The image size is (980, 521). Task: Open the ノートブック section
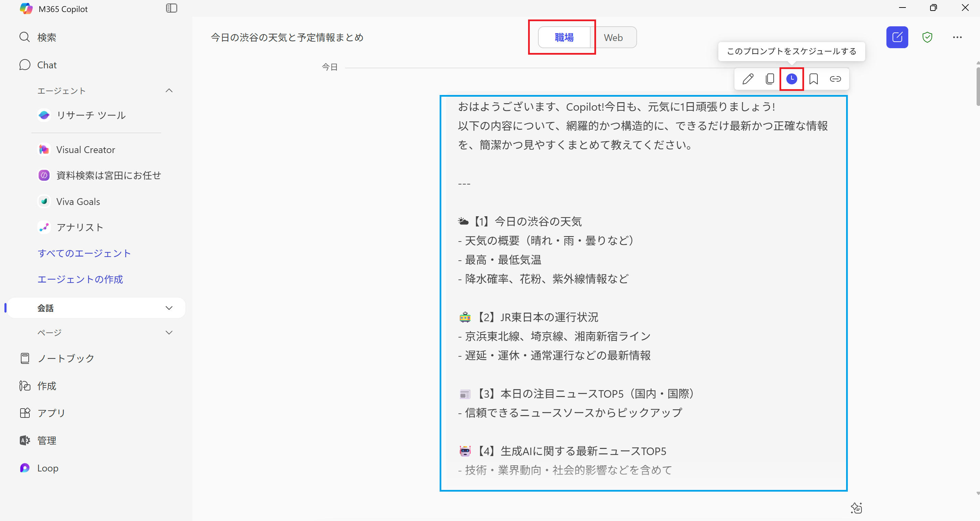(65, 358)
